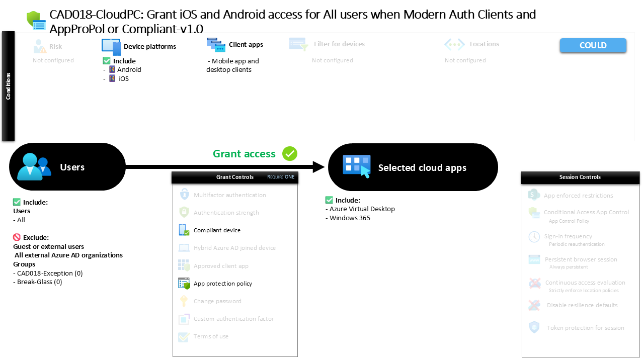
Task: Toggle the Include checkbox for Selected cloud apps
Action: [330, 200]
